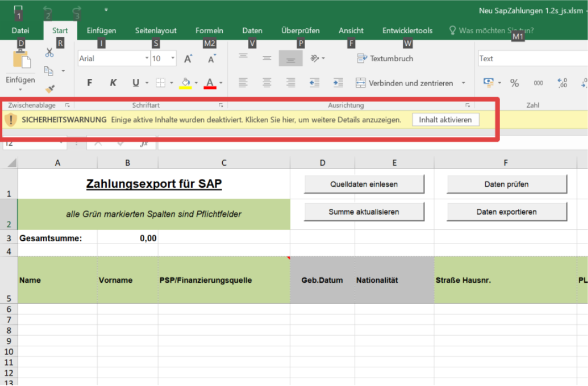Open the font size dropdown

173,59
